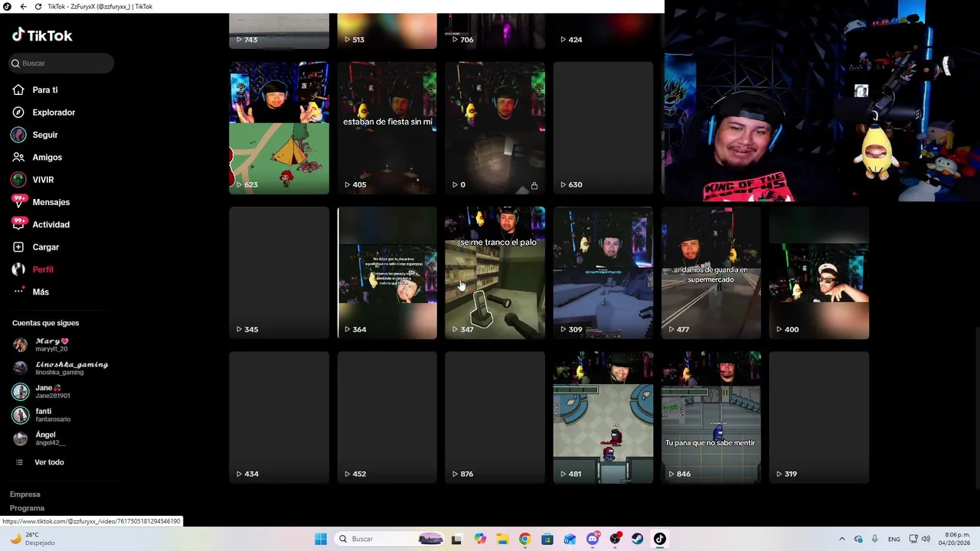Open video with 424 views
980x551 pixels.
(603, 31)
